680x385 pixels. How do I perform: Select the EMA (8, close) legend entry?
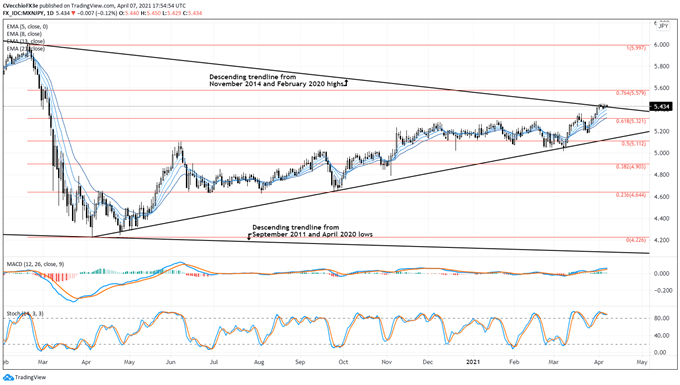click(24, 34)
